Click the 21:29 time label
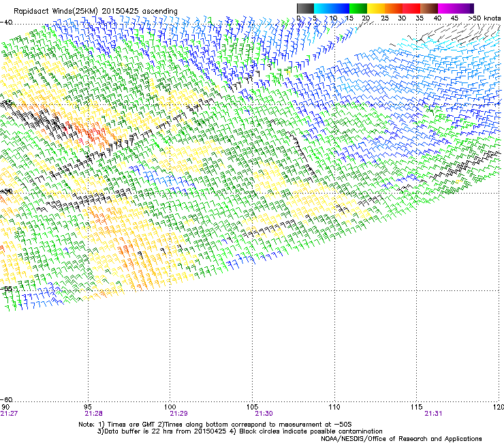The width and height of the screenshot is (504, 443). 178,414
